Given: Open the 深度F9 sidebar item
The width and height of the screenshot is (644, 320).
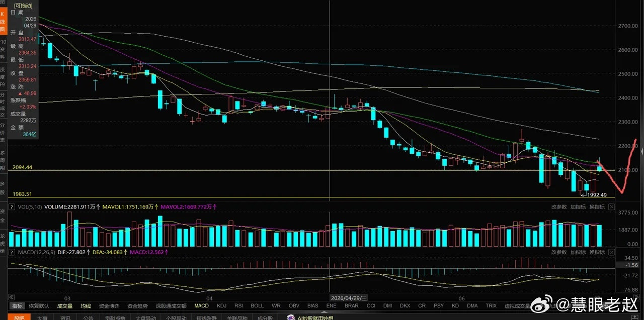Looking at the screenshot, I should point(3,76).
